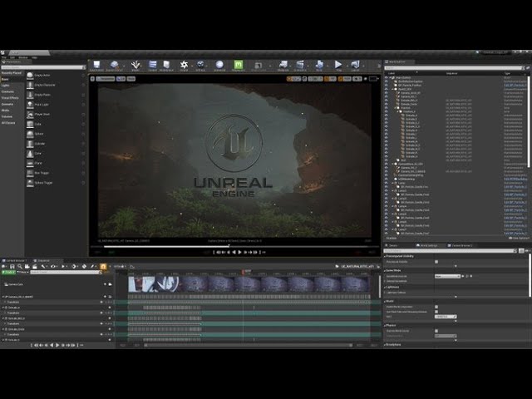Open the Cinematics clapperboard toolbar icon
The height and width of the screenshot is (399, 532).
coord(300,64)
